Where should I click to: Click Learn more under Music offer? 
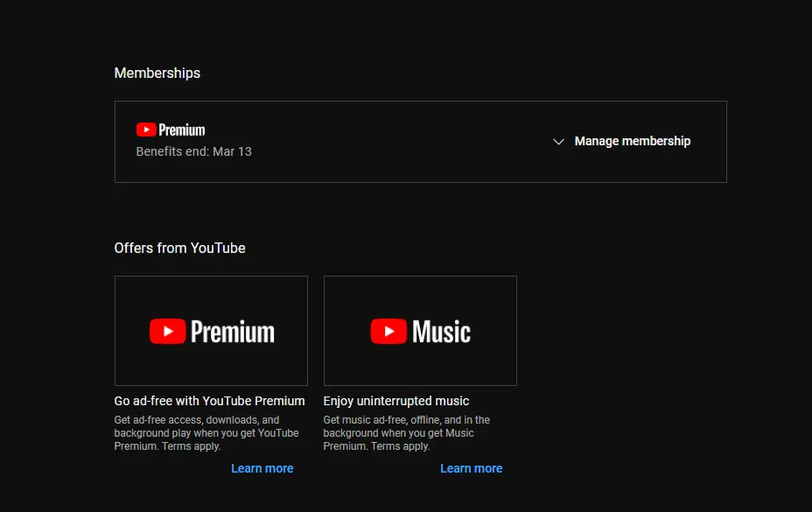472,468
